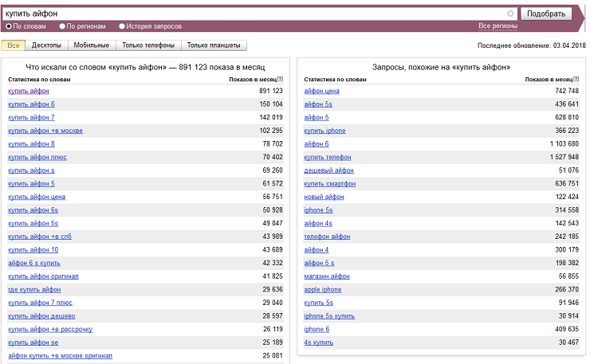Viewport: 590px width, 364px height.
Task: Open the 'купить айфон' query link
Action: (x=29, y=91)
